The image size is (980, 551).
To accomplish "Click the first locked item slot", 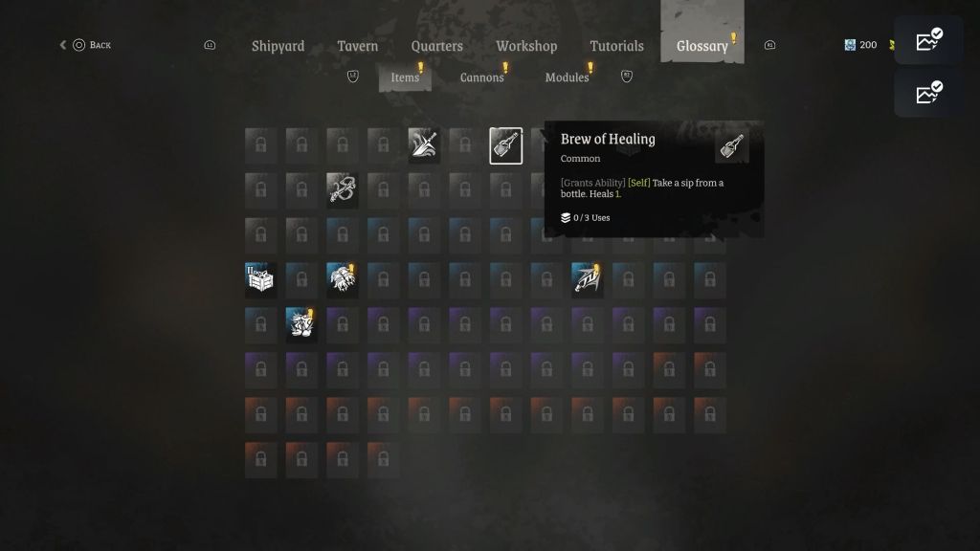I will click(x=260, y=145).
